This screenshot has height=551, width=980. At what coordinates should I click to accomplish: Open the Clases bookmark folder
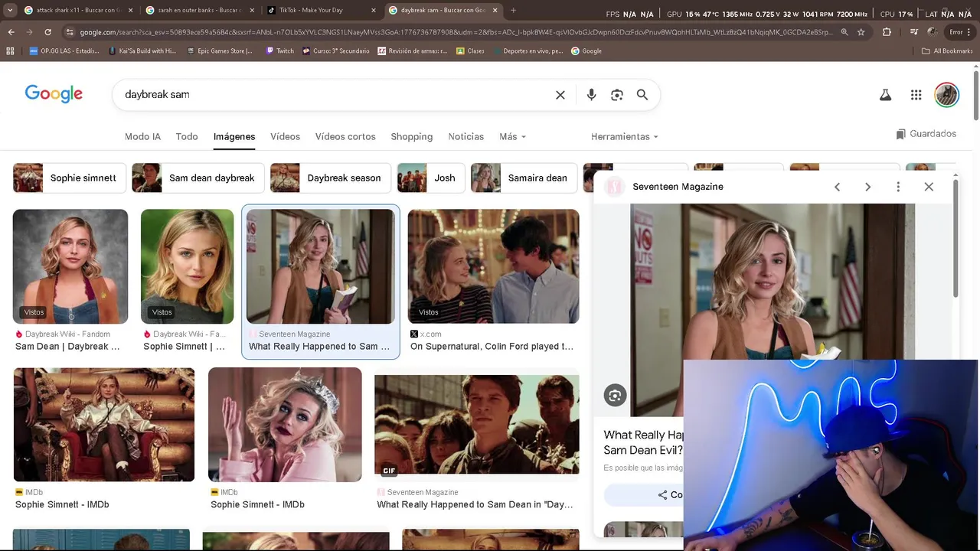[470, 51]
